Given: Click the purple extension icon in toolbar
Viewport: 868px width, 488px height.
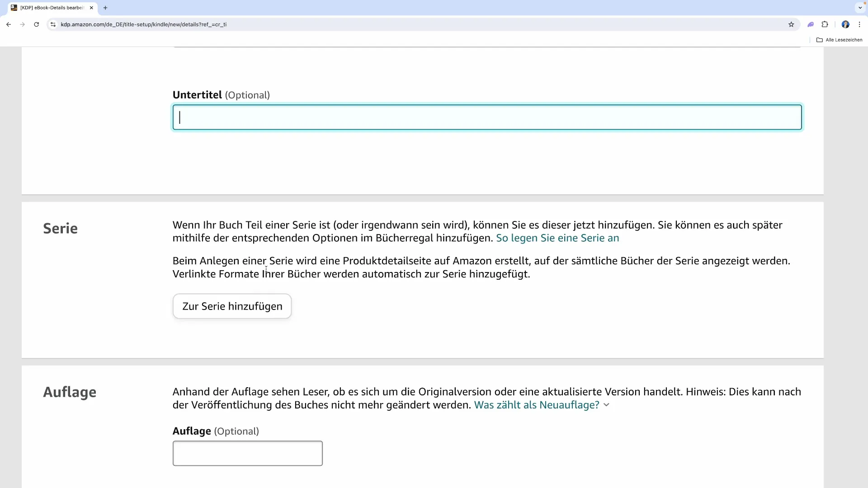Looking at the screenshot, I should (x=811, y=24).
